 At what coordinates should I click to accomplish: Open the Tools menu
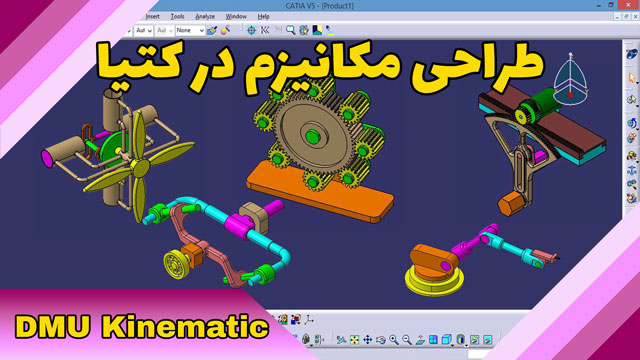177,16
